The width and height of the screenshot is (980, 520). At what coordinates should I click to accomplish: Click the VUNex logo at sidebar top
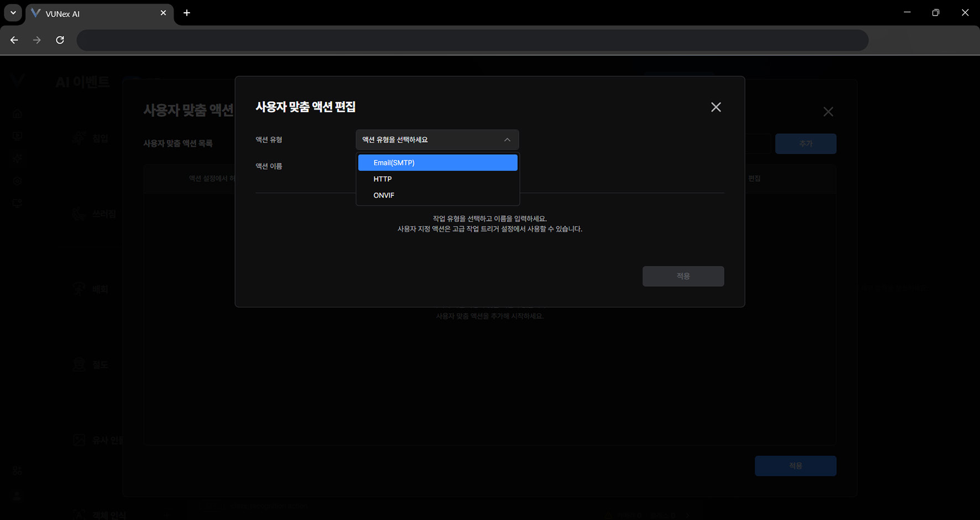pos(17,81)
